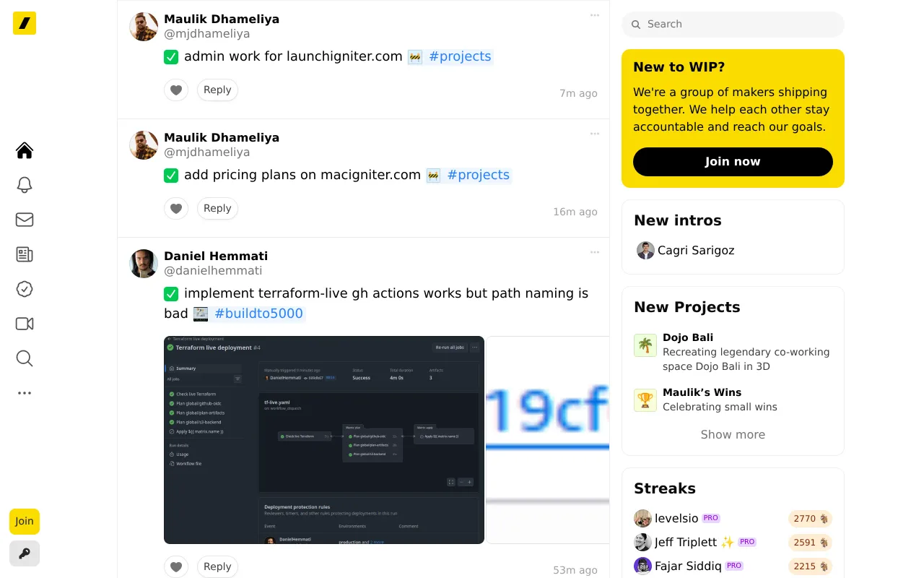924x578 pixels.
Task: Open Fajar Siddiq's streak profile
Action: click(678, 566)
